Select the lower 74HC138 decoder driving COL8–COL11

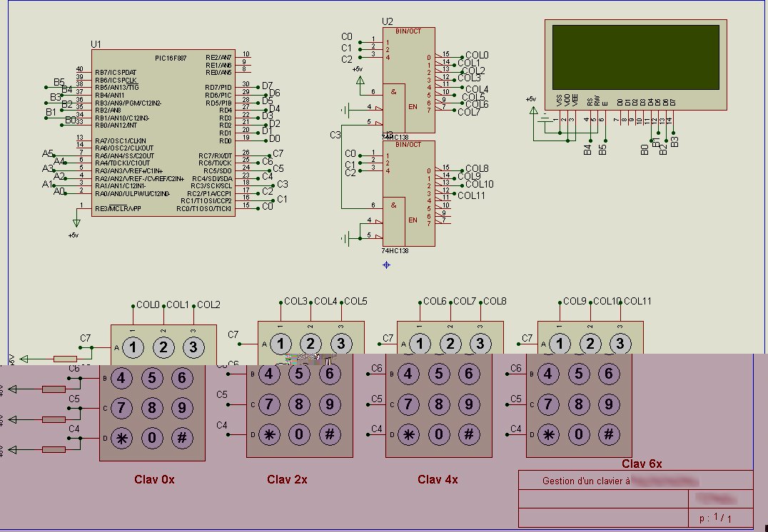click(x=408, y=194)
